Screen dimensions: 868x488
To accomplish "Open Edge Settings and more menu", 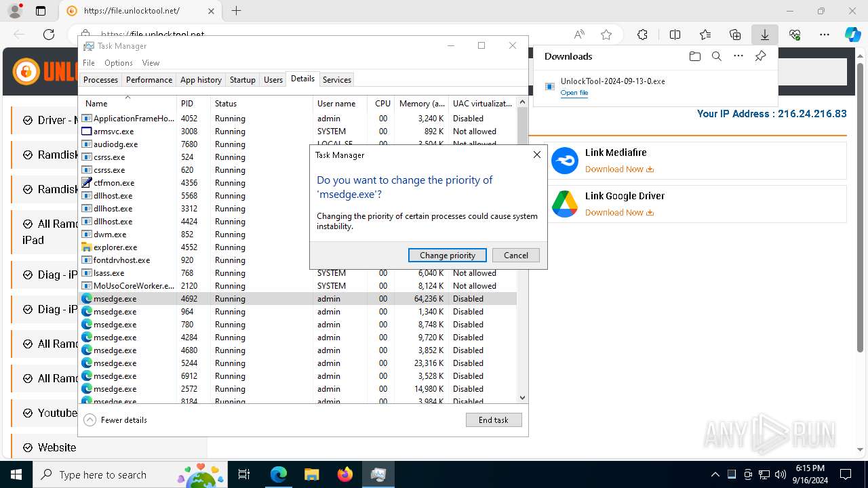I will click(x=825, y=35).
